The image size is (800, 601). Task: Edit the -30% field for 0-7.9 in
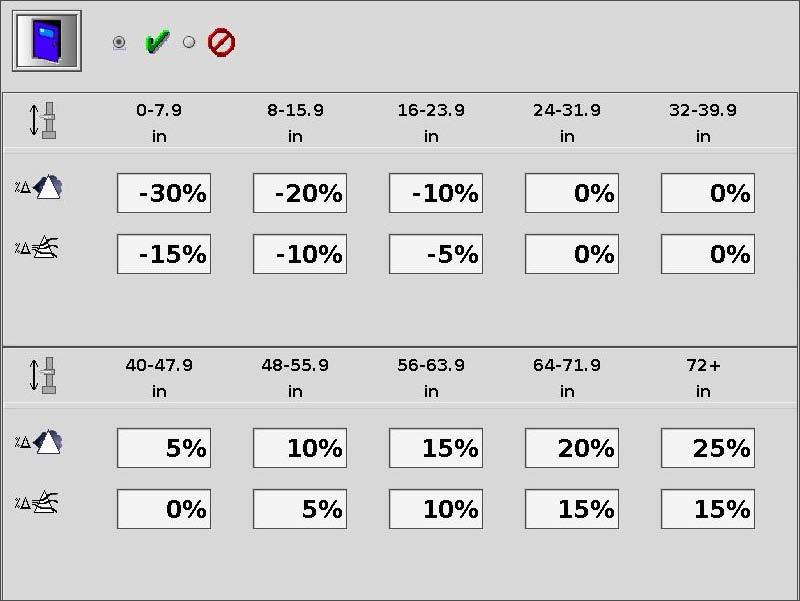164,193
